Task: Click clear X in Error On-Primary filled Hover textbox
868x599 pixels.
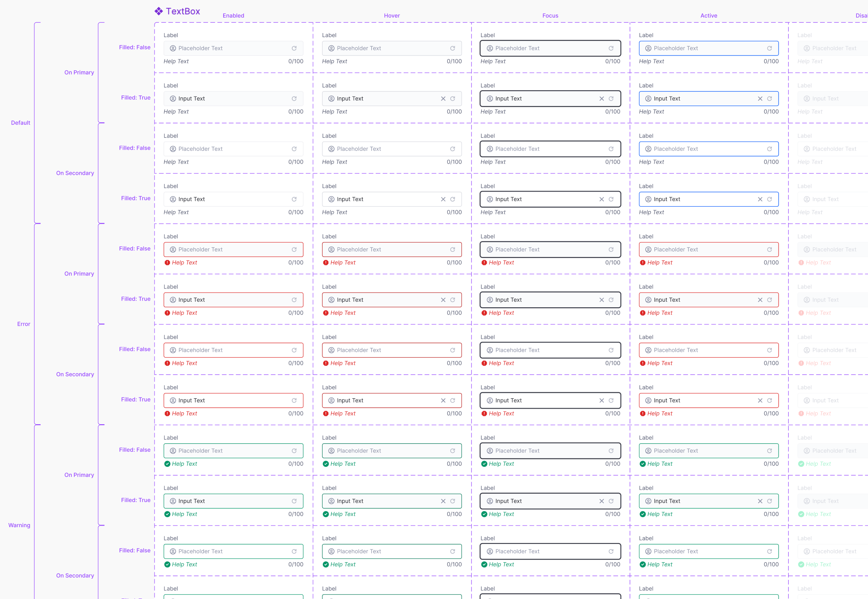Action: pos(443,300)
